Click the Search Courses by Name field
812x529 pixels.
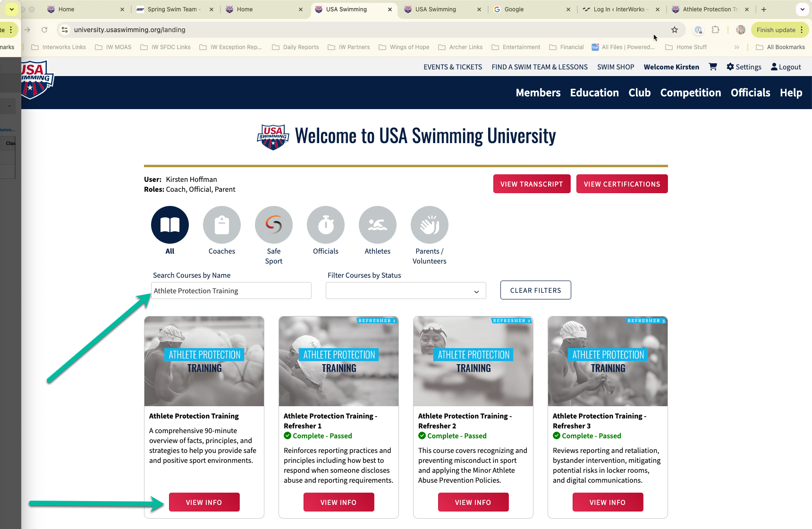click(x=231, y=291)
